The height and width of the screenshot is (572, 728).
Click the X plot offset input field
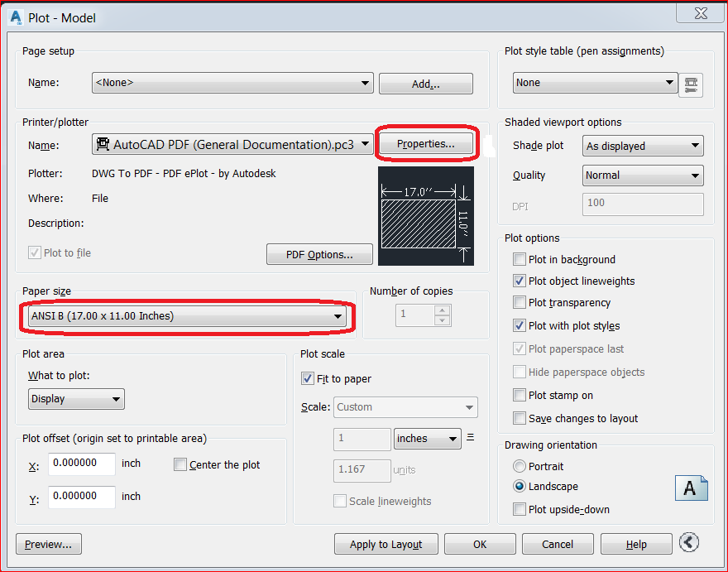pyautogui.click(x=80, y=464)
